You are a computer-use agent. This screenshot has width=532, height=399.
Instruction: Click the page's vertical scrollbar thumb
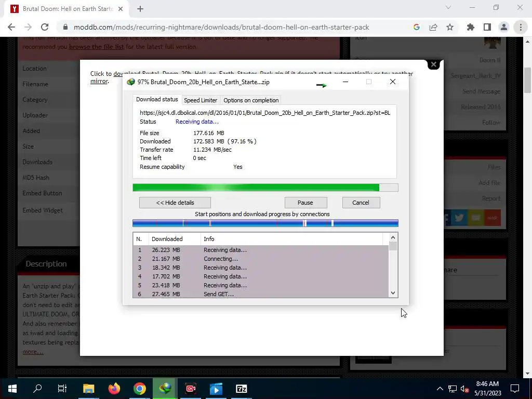point(528,80)
